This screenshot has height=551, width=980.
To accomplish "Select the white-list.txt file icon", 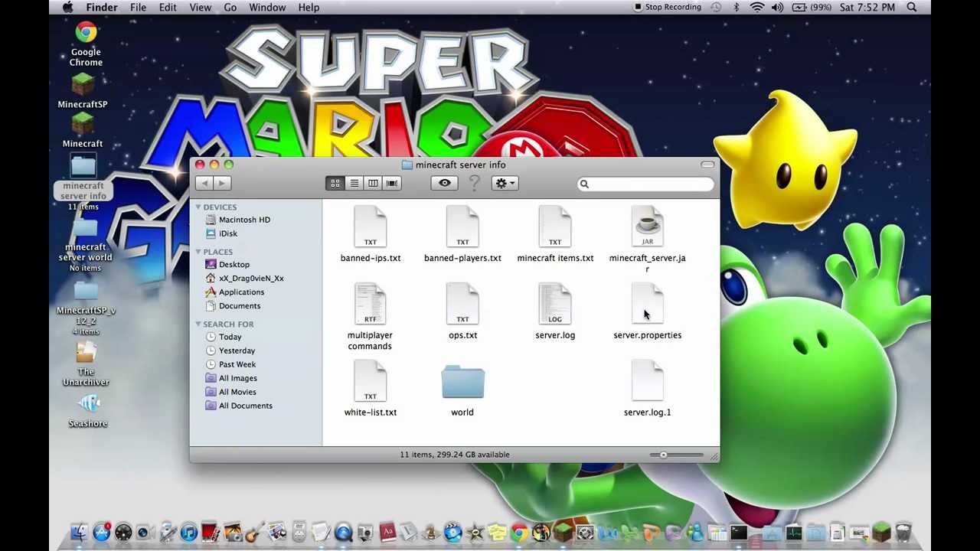I will click(371, 382).
